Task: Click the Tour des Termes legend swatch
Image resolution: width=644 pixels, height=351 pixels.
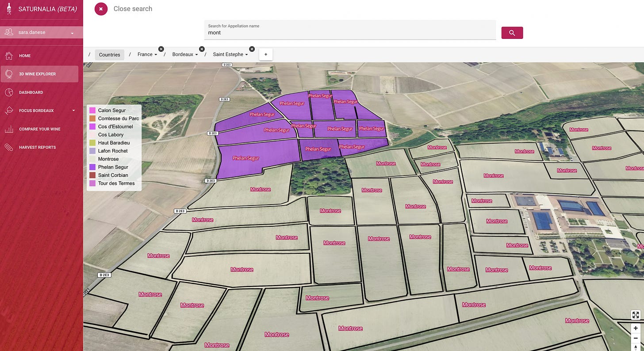Action: click(x=92, y=183)
